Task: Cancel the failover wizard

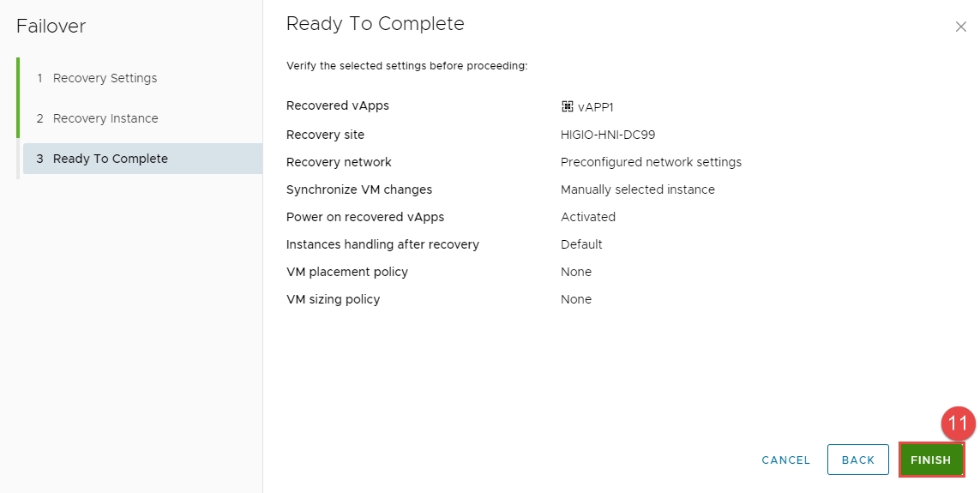Action: 785,460
